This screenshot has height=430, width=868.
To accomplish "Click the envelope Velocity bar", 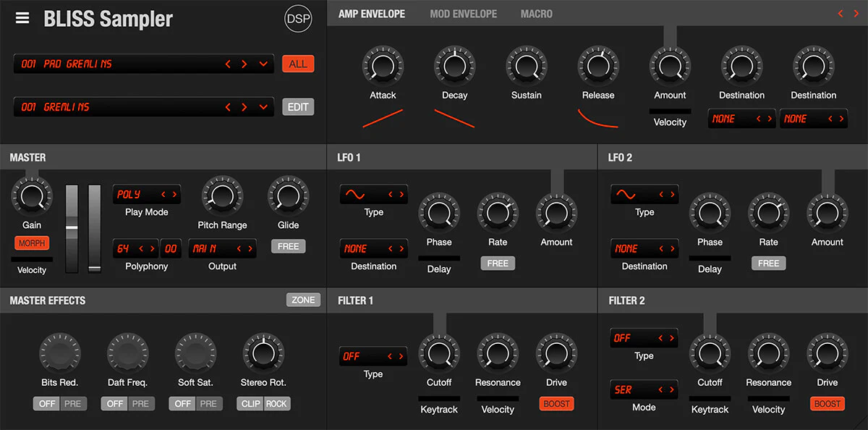I will click(670, 111).
